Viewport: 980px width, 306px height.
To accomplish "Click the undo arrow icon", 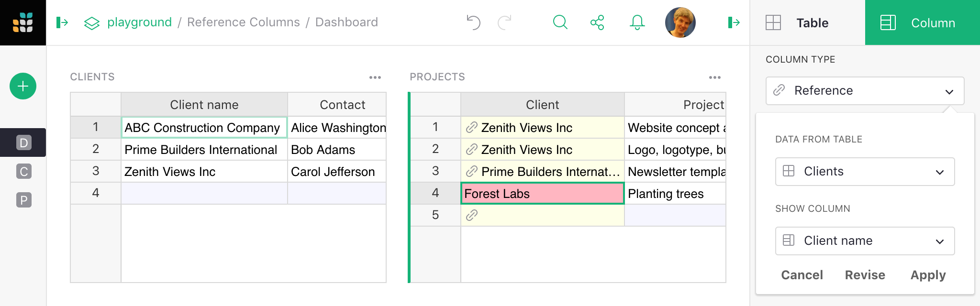I will pos(473,22).
